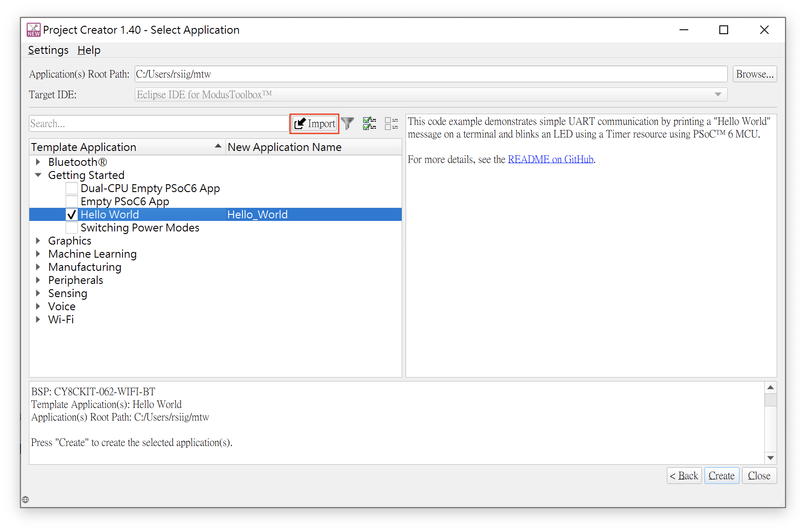Open the Help menu
806x532 pixels.
(x=89, y=50)
